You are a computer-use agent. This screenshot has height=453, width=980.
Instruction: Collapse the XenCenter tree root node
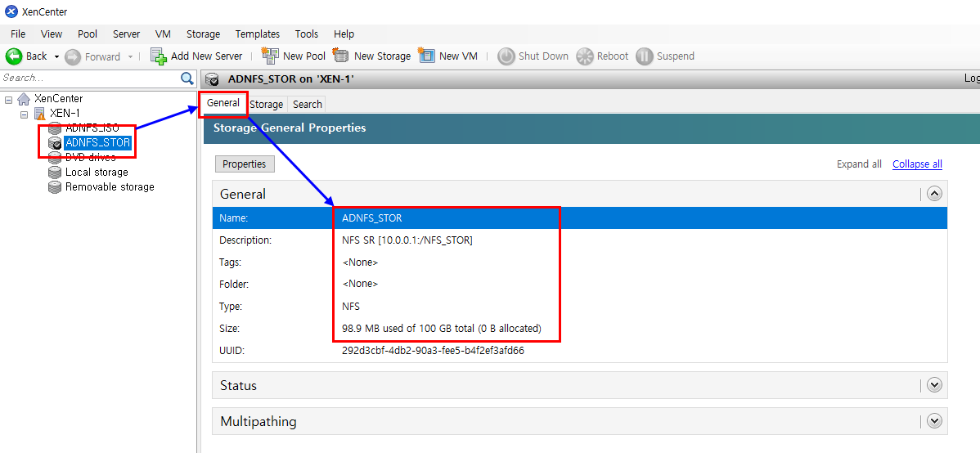[x=9, y=99]
